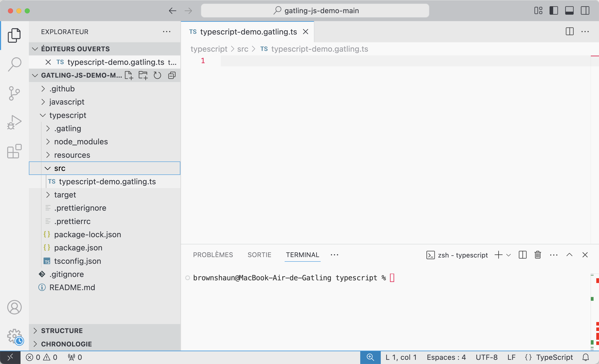Screen dimensions: 599x364
Task: Open terminal launch profile dropdown arrow
Action: 509,255
